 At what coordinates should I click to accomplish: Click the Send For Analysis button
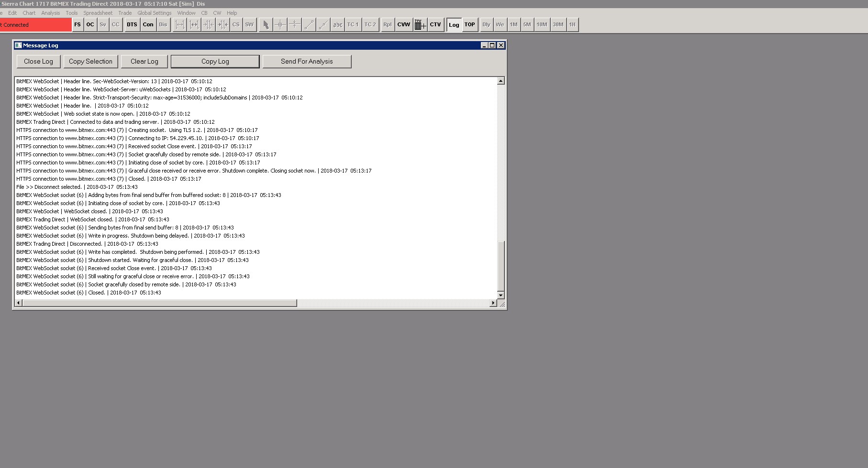coord(307,62)
